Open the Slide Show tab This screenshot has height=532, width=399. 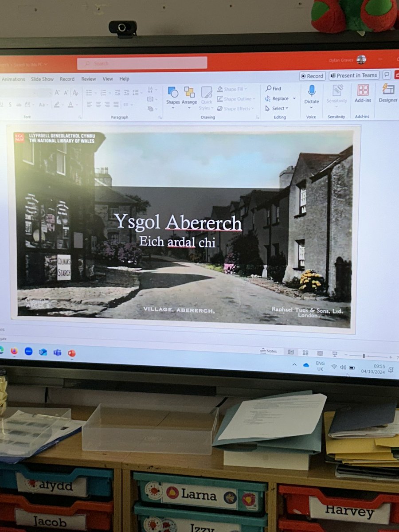(x=42, y=79)
